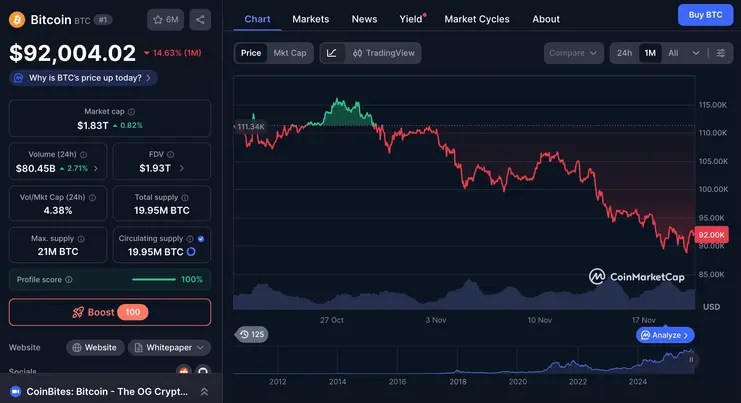Click the CoinBites video icon
Image resolution: width=741 pixels, height=403 pixels.
[16, 392]
